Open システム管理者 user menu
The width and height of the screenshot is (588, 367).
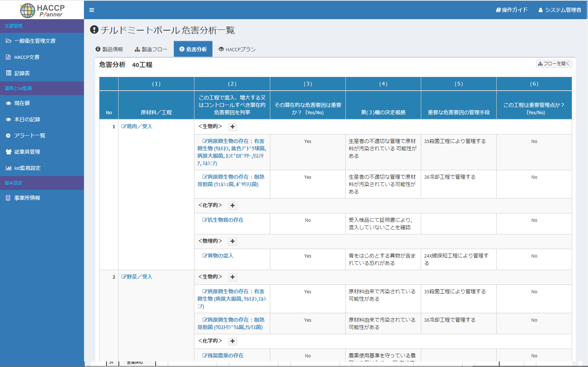point(560,10)
